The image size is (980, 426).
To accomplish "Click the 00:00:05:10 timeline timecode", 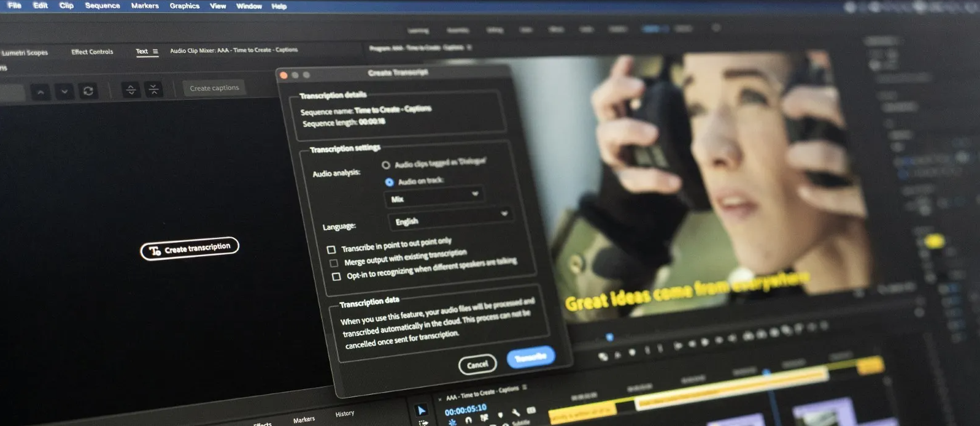I will coord(465,410).
